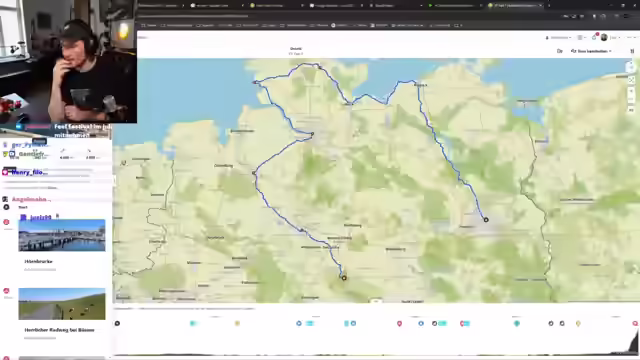Click the green marker on the elevation timeline

(x=517, y=323)
